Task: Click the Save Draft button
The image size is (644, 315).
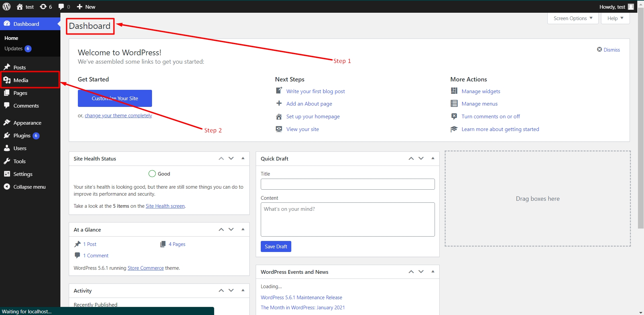Action: point(276,246)
